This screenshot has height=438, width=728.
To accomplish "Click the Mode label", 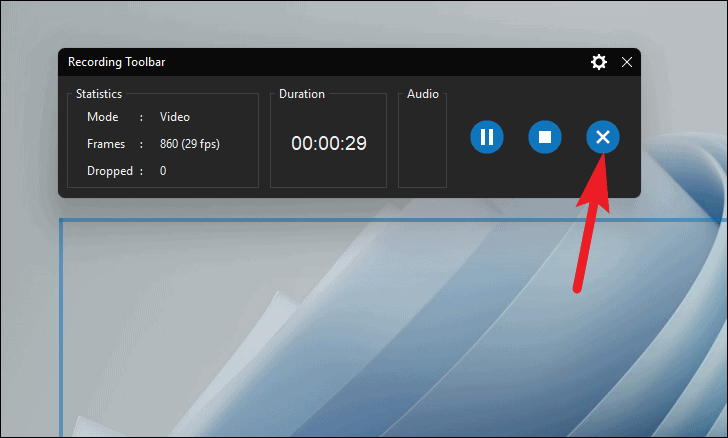I will coord(103,117).
